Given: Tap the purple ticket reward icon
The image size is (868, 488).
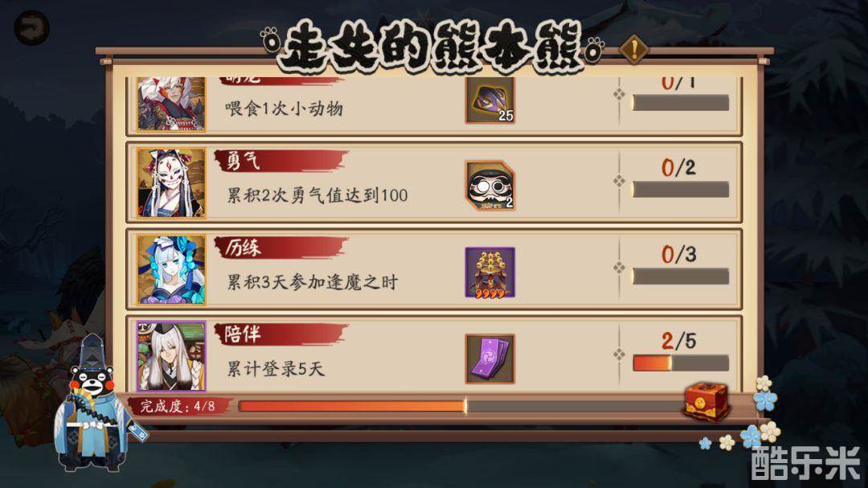Looking at the screenshot, I should (490, 359).
